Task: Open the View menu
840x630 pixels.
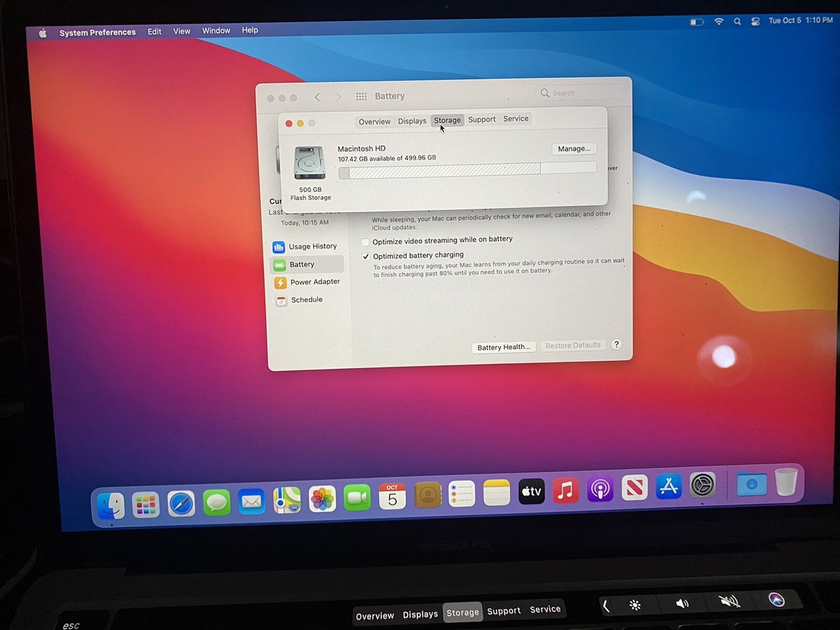Action: pyautogui.click(x=182, y=31)
